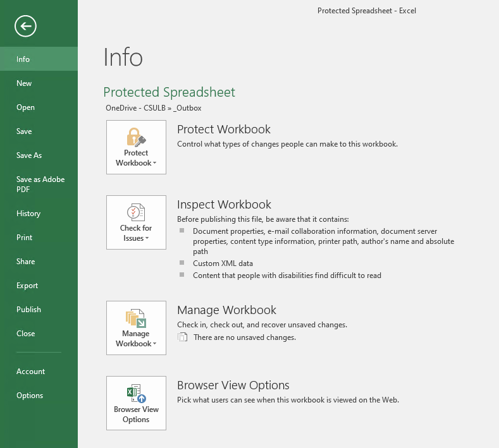Viewport: 499px width, 448px height.
Task: Click 'Control what types of changes' description
Action: coord(287,144)
